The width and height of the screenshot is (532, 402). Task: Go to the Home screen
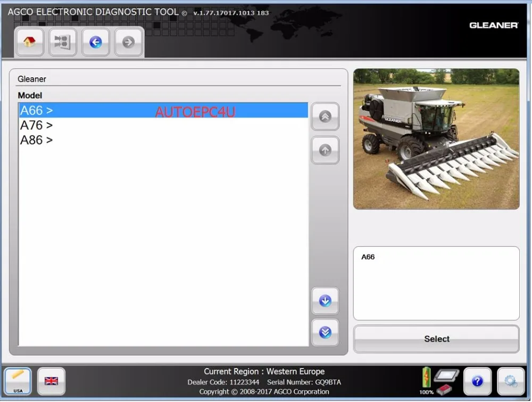pyautogui.click(x=29, y=42)
